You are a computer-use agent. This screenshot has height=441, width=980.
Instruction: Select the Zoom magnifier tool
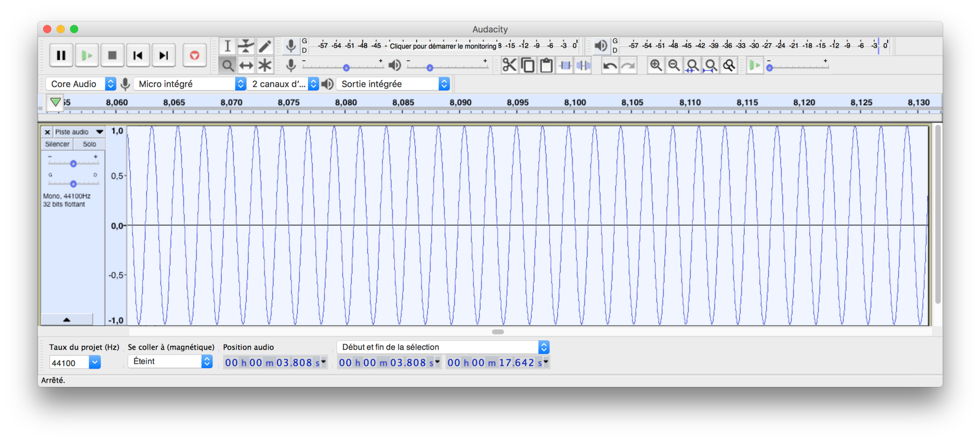pos(227,65)
